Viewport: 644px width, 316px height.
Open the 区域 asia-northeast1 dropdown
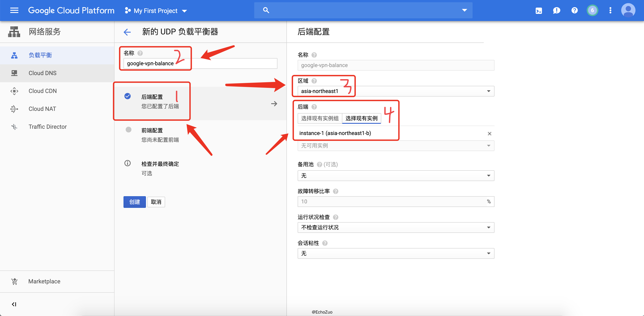396,91
